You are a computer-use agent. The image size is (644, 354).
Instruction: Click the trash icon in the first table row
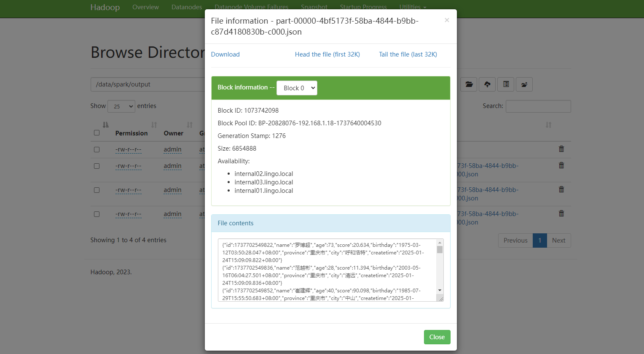[x=561, y=149]
